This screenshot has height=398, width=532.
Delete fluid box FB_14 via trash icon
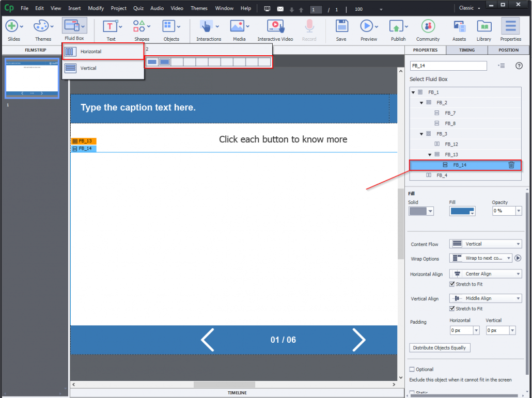click(x=511, y=165)
